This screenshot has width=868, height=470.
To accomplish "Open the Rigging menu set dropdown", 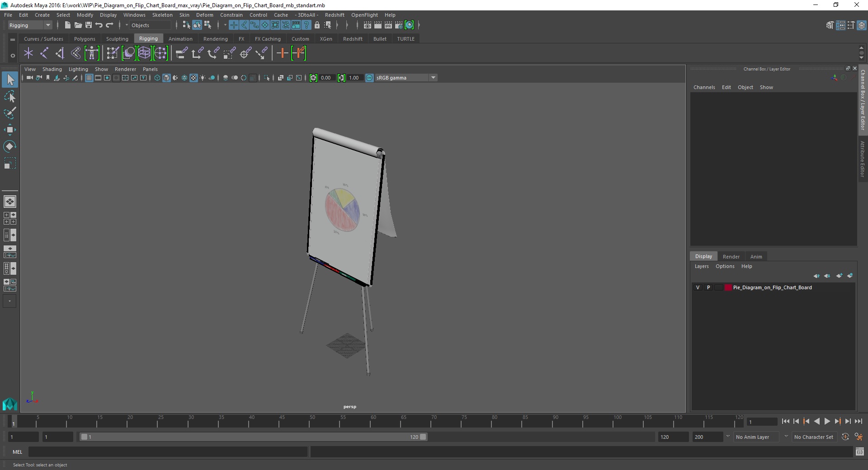I will [30, 25].
